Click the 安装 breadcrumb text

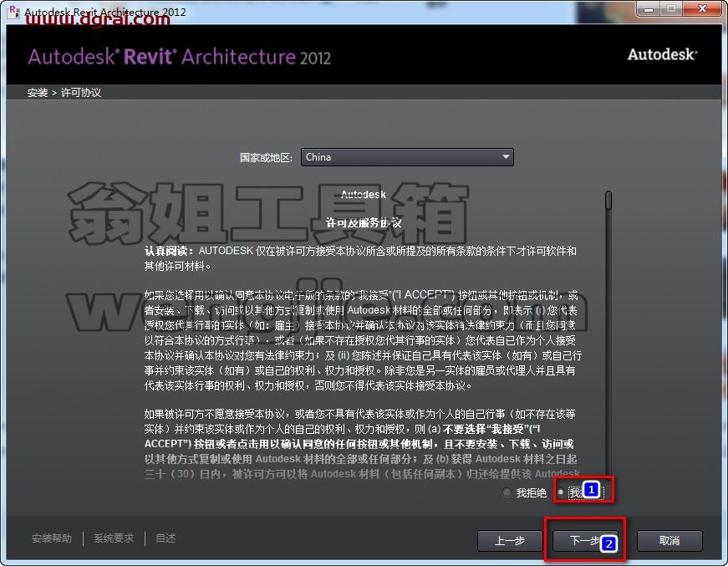38,93
